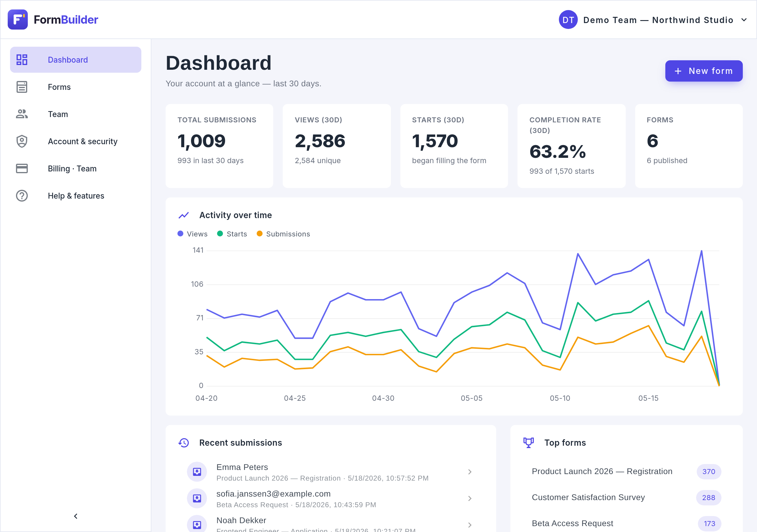Click the FormBuilder logo icon
The image size is (757, 532).
click(18, 20)
